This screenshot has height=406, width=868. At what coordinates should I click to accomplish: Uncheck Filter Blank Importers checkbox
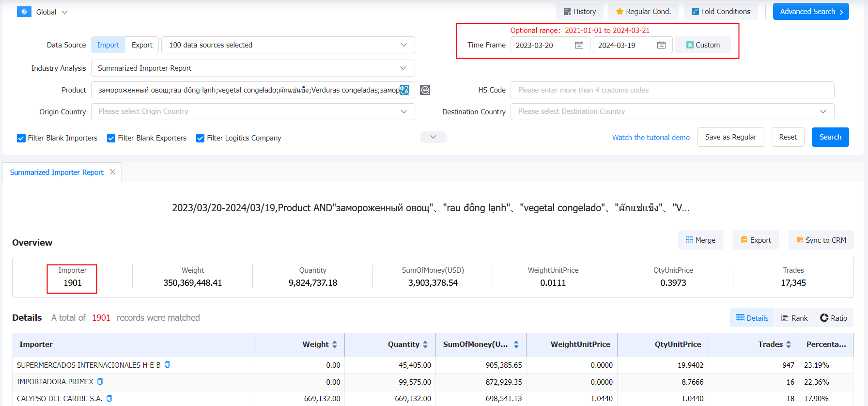(21, 138)
